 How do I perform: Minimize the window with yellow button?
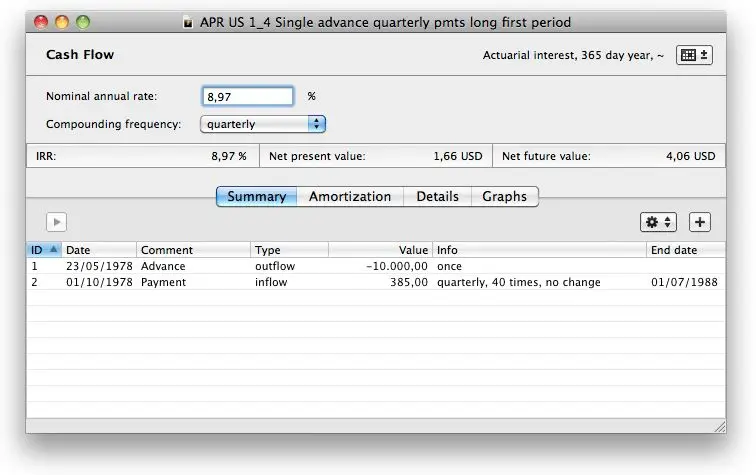62,22
